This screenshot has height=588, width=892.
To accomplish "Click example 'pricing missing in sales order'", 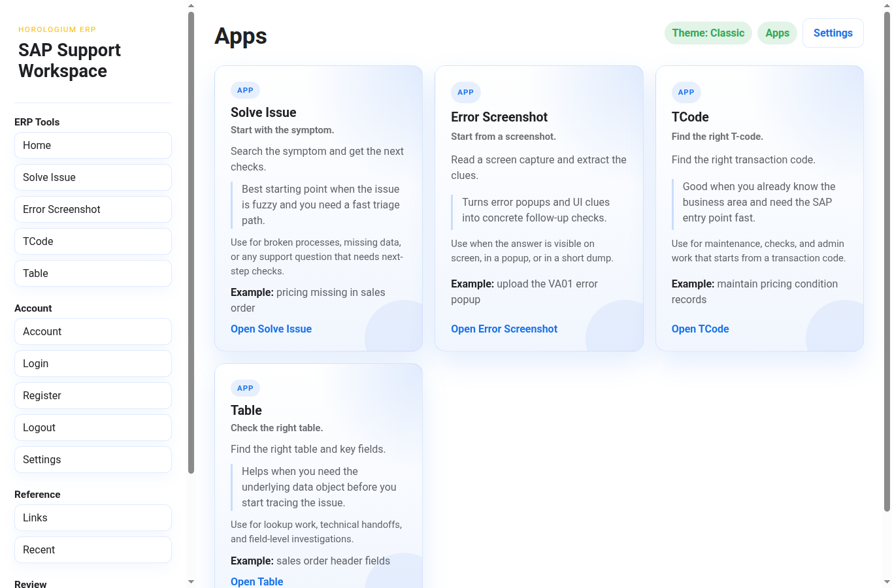I will (x=308, y=300).
